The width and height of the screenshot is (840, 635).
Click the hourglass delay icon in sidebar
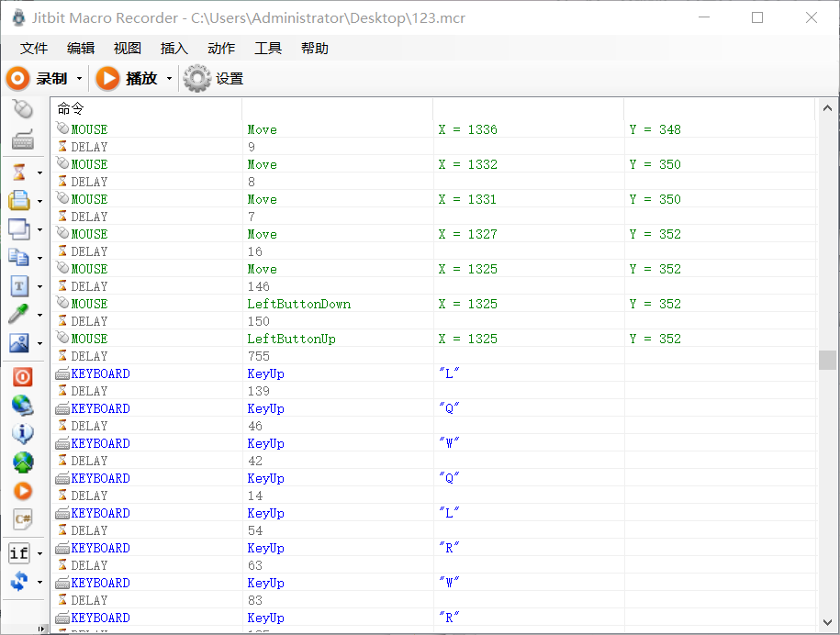(x=19, y=173)
